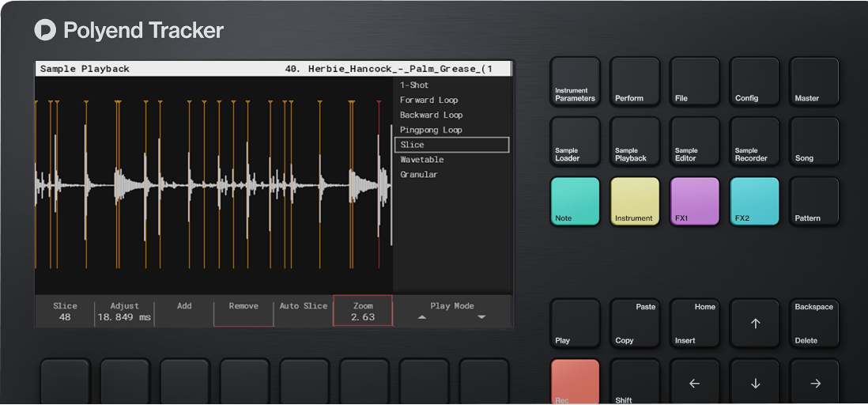
Task: Click the screen key under Auto Slice
Action: (304, 381)
